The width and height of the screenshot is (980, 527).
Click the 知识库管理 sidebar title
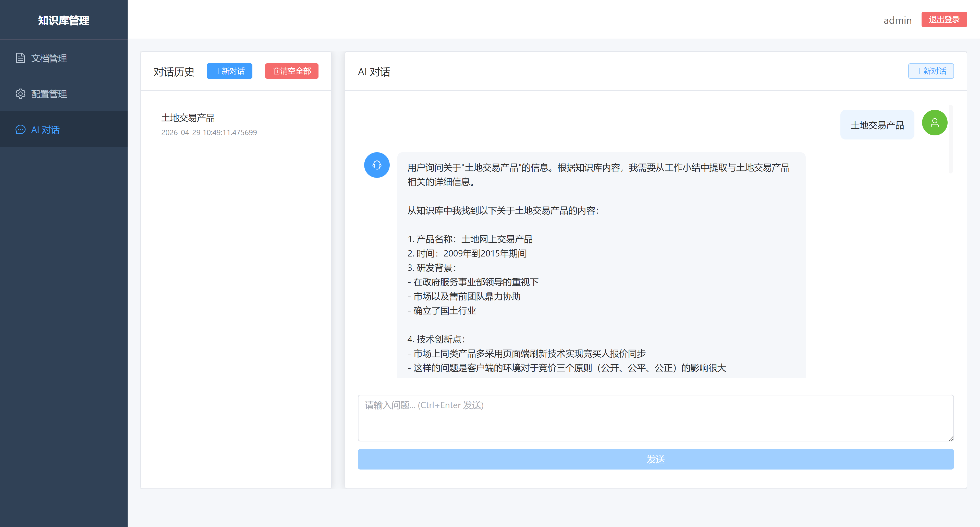tap(64, 20)
